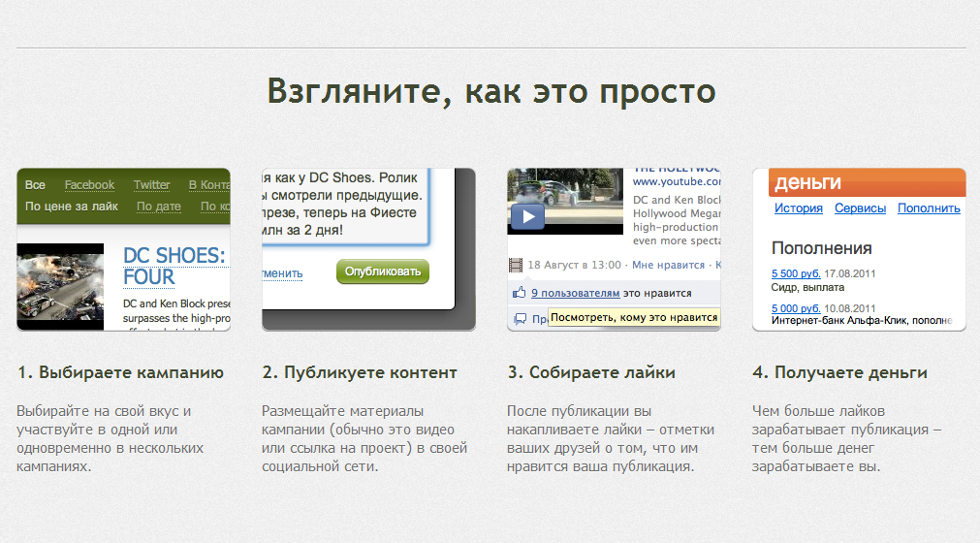Screen dimensions: 980x543
Task: Click the thumbs-up like icon
Action: pos(519,293)
